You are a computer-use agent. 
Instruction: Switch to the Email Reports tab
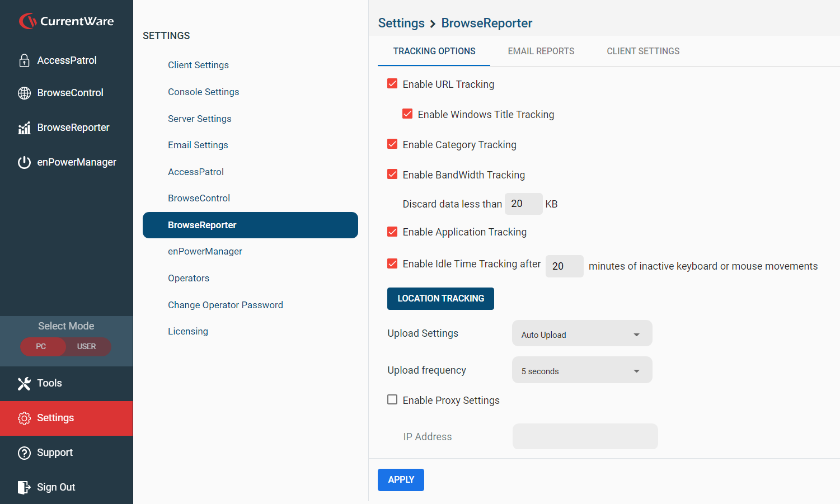541,51
